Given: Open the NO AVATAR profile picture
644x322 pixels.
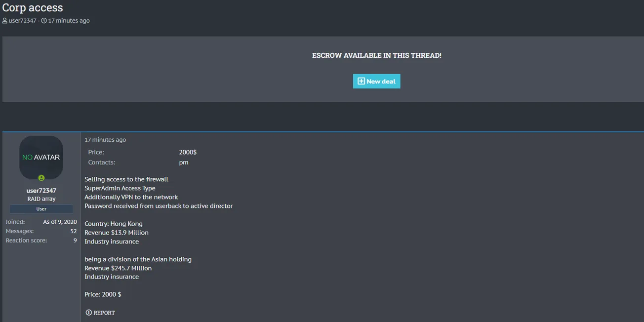Looking at the screenshot, I should [41, 158].
